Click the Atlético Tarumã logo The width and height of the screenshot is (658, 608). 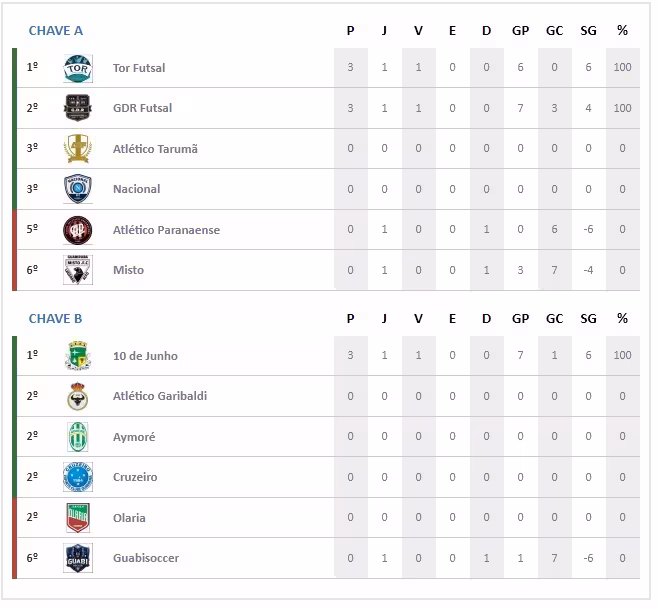click(x=78, y=149)
